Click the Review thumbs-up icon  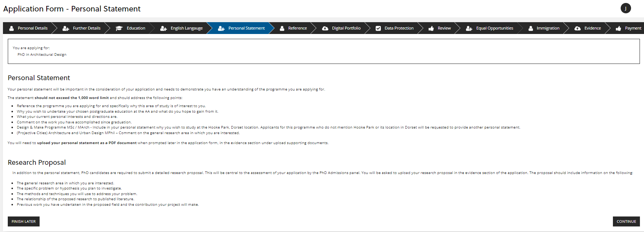coord(431,28)
